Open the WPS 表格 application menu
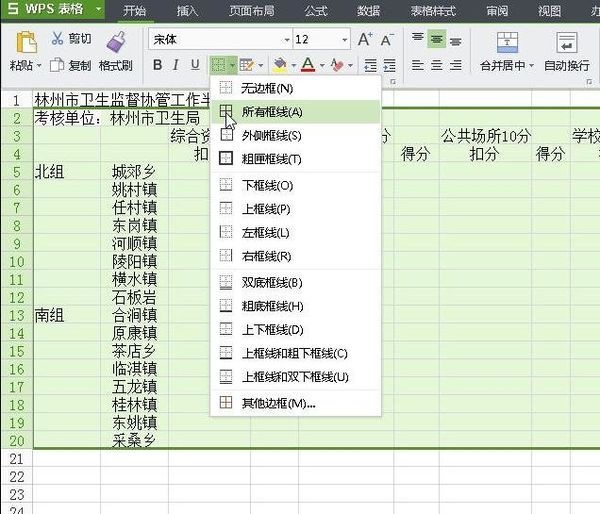The width and height of the screenshot is (600, 514). [x=52, y=8]
